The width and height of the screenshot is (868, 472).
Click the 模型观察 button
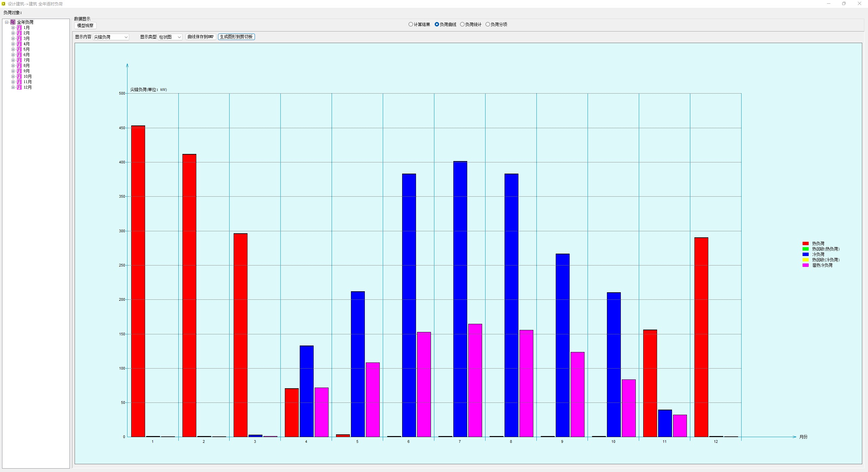tap(85, 25)
